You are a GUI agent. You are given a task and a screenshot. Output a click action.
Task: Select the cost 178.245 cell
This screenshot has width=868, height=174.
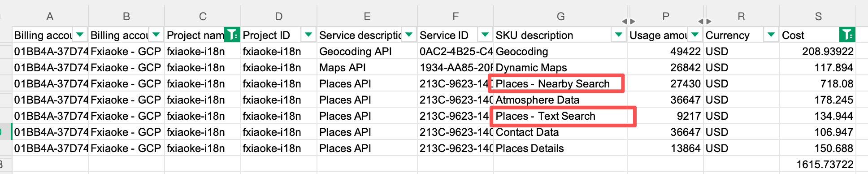pos(818,100)
